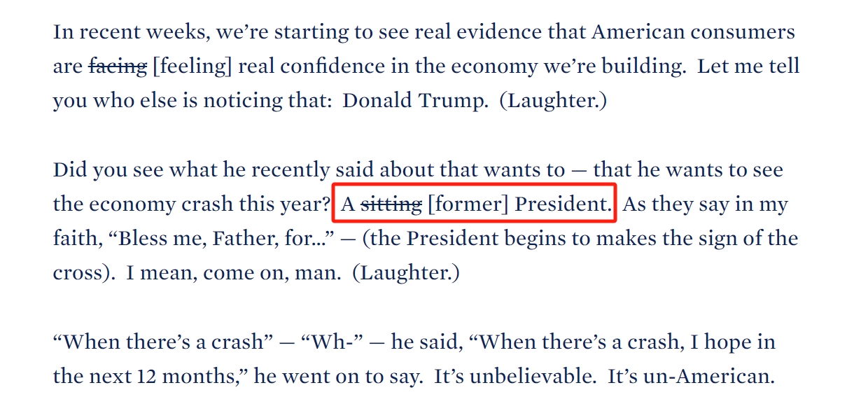This screenshot has height=411, width=868.
Task: Click the bracketed correction "[former]"
Action: point(468,204)
